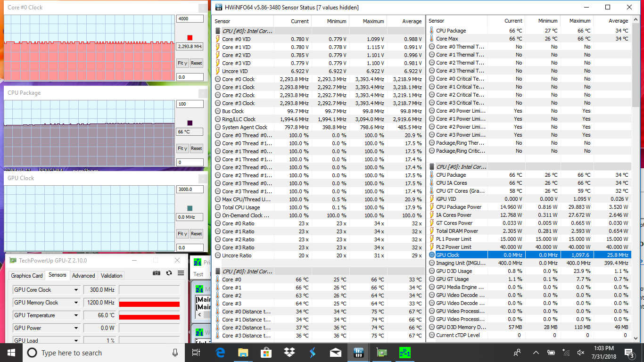Take a GPU-Z screenshot with camera icon

pyautogui.click(x=157, y=273)
